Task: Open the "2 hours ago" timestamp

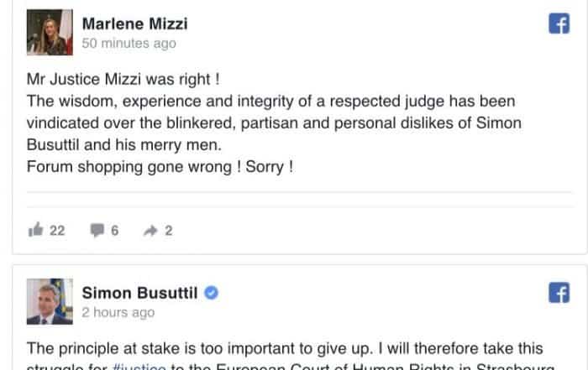Action: pos(118,312)
